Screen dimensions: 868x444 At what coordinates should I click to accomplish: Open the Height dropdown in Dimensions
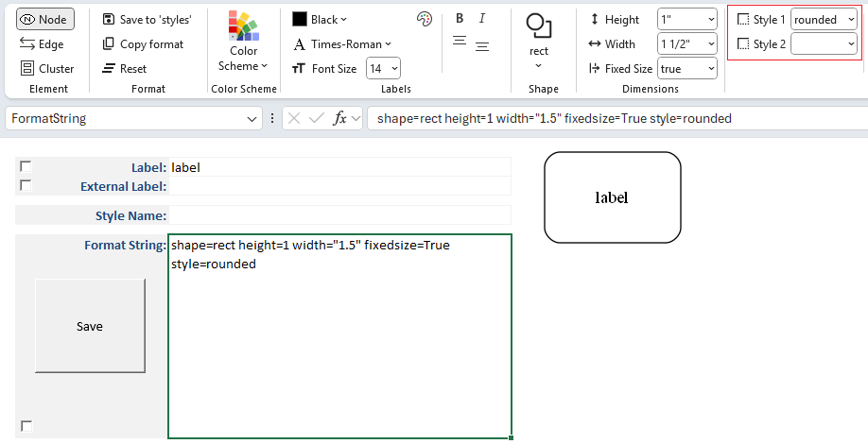click(x=686, y=20)
